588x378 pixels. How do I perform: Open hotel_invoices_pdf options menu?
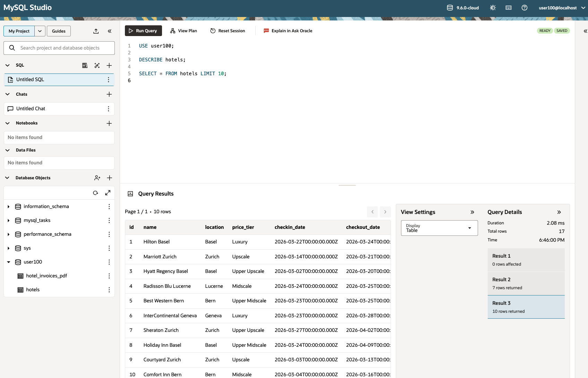[109, 276]
